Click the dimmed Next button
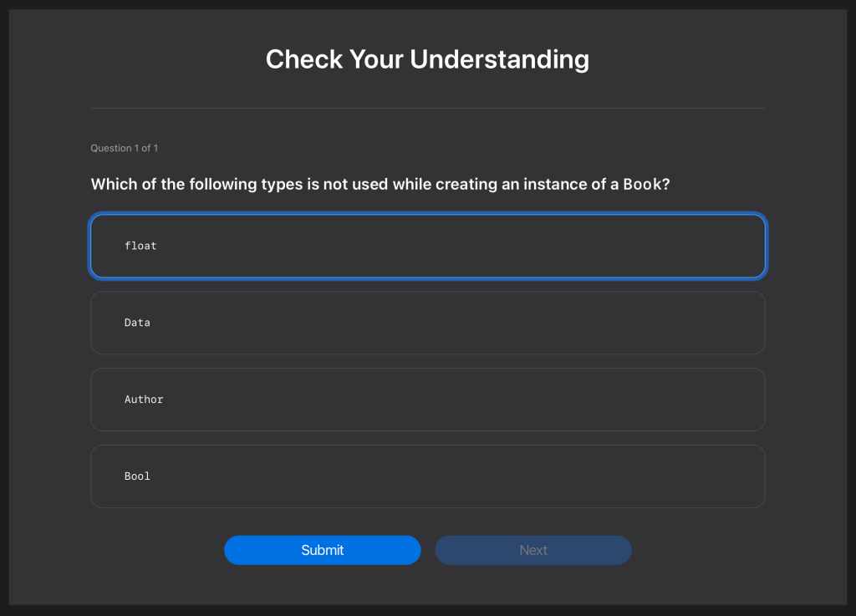The height and width of the screenshot is (616, 856). pyautogui.click(x=532, y=550)
